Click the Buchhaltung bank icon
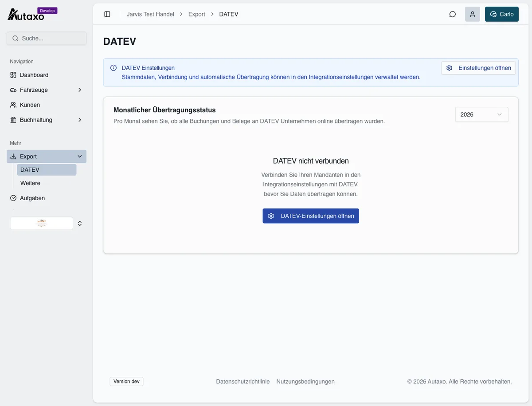This screenshot has width=532, height=406. coord(13,120)
